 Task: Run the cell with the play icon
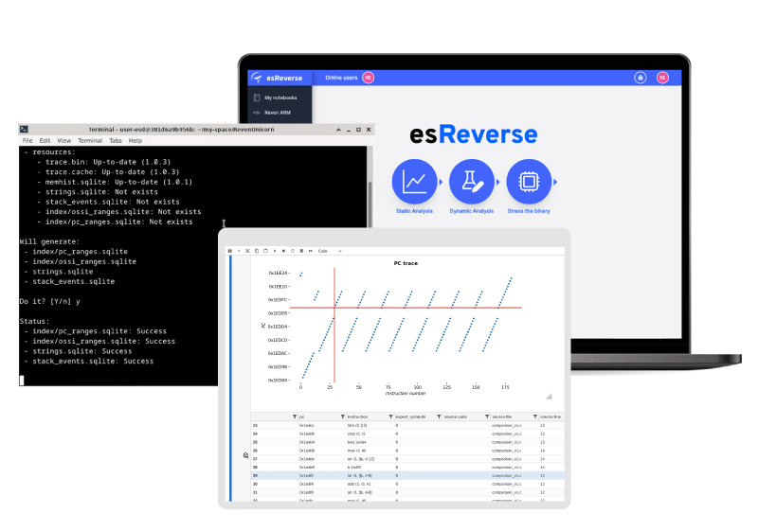pos(275,251)
